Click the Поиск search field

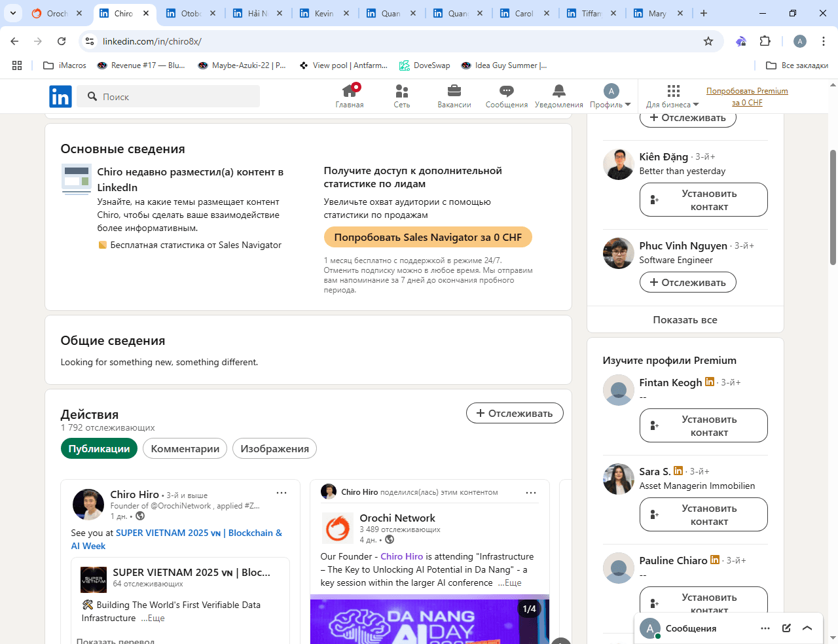169,97
